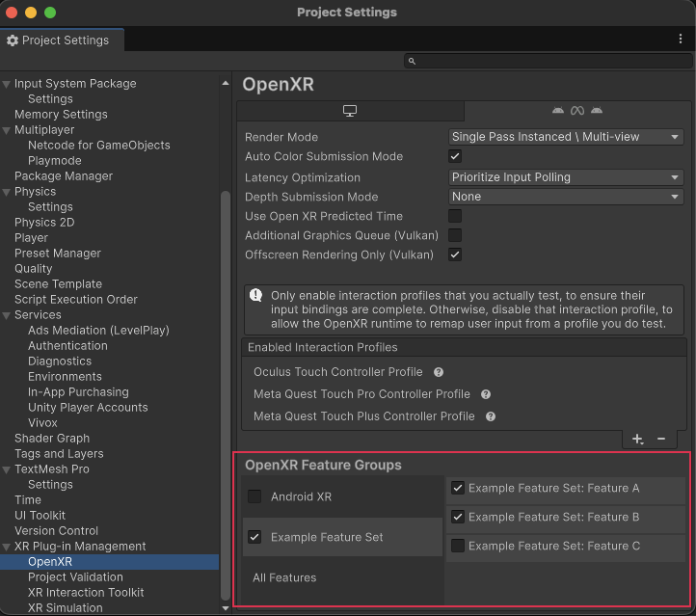Disable Offscreen Rendering Only (Vulkan)
Image resolution: width=696 pixels, height=616 pixels.
[455, 254]
